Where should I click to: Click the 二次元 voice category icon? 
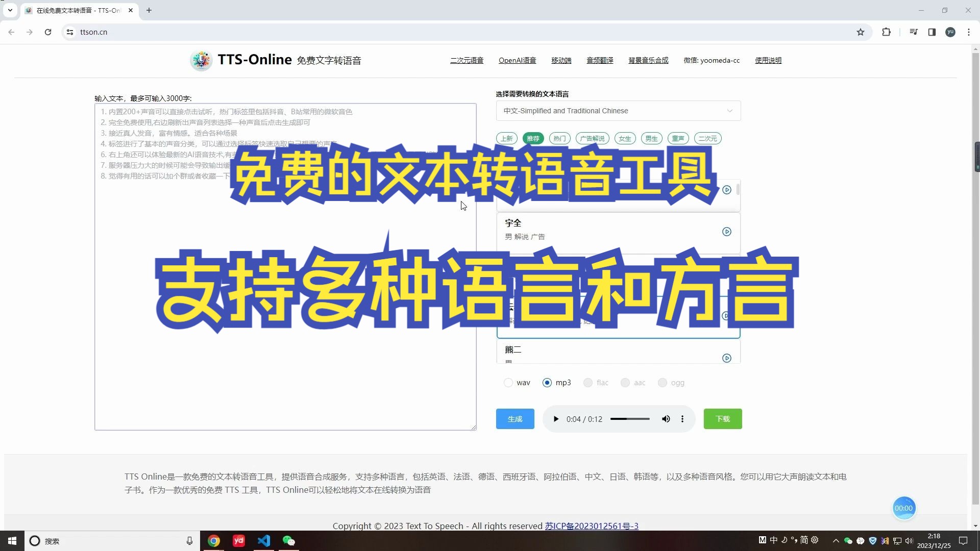click(707, 138)
